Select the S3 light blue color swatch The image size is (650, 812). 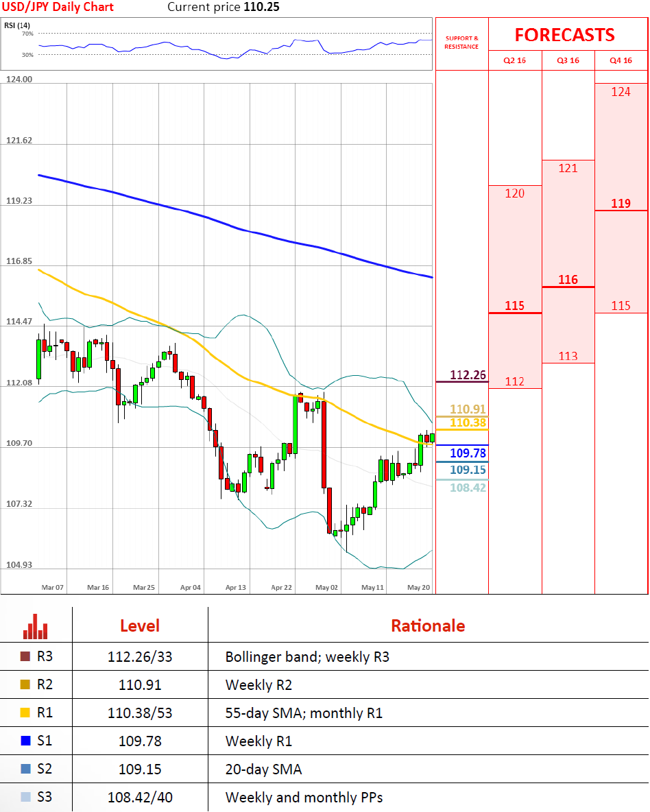[x=25, y=796]
